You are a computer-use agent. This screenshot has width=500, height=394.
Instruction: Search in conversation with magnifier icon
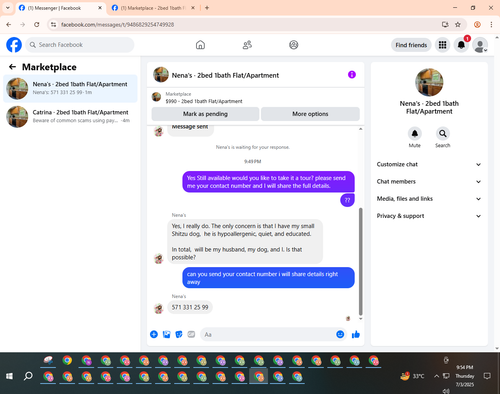click(443, 134)
